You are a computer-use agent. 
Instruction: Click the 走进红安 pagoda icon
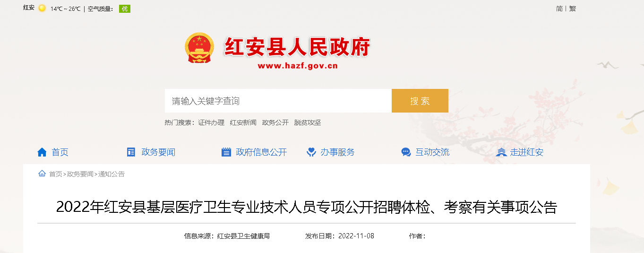point(501,152)
